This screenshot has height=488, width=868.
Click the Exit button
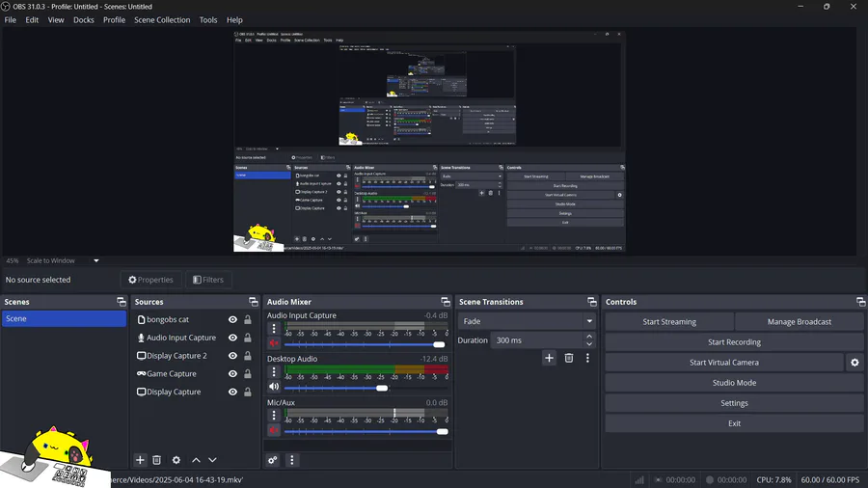(734, 423)
